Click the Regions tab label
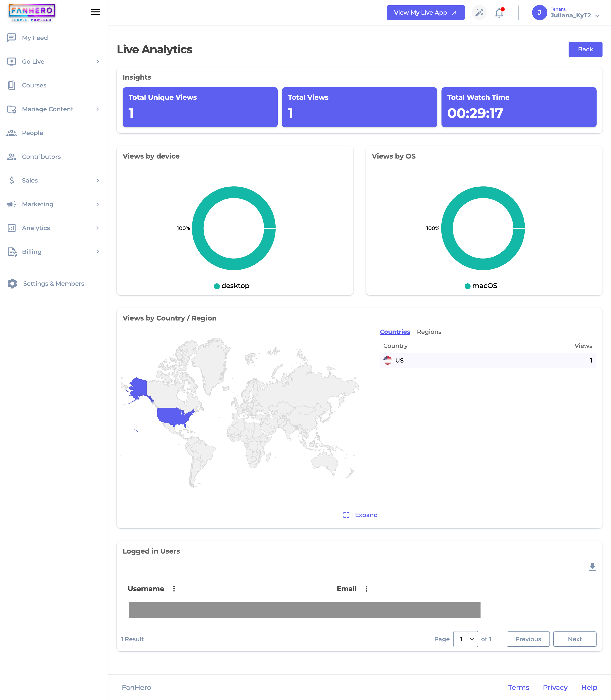Viewport: 611px width, 700px height. [x=428, y=332]
